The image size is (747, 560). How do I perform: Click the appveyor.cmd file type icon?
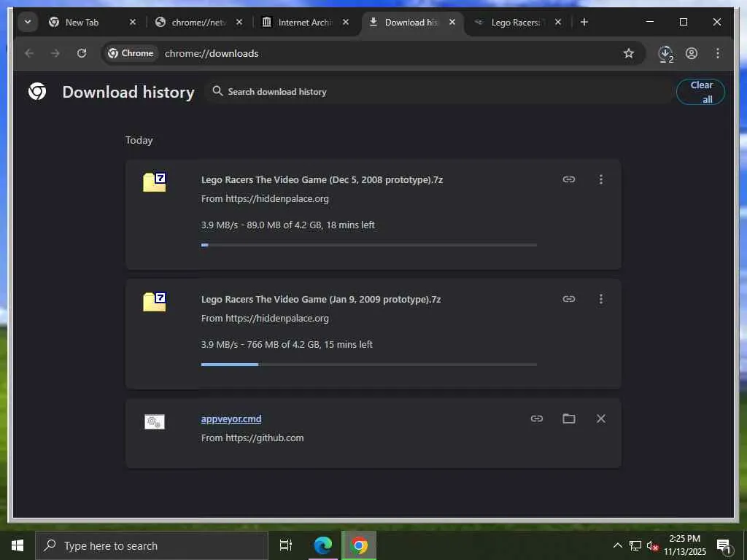(155, 422)
